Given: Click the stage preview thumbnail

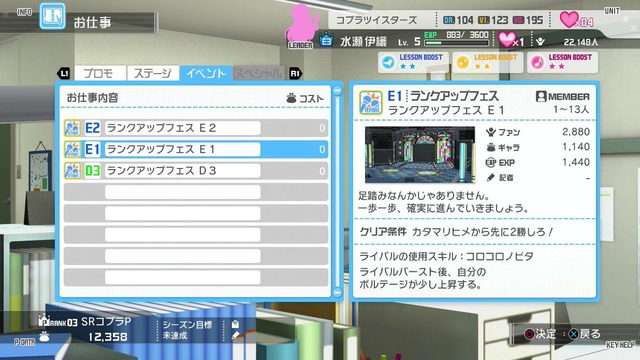Looking at the screenshot, I should click(x=420, y=155).
